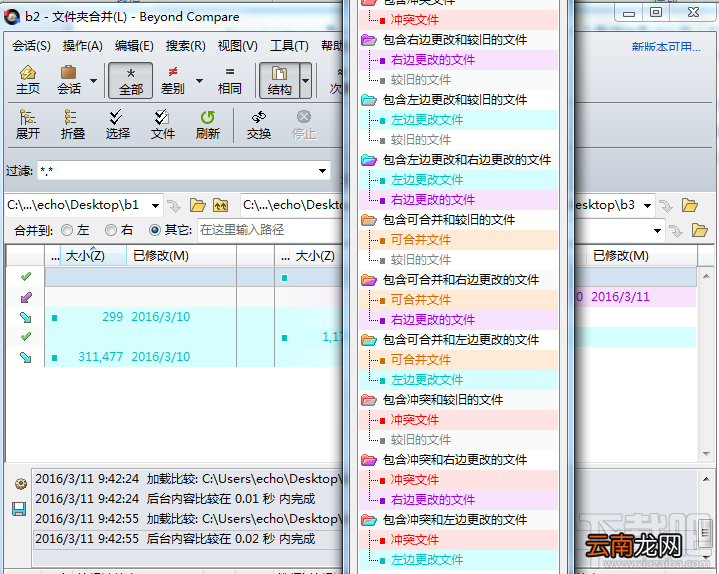Select merge-to 右 radio button
This screenshot has height=574, width=719.
[111, 230]
